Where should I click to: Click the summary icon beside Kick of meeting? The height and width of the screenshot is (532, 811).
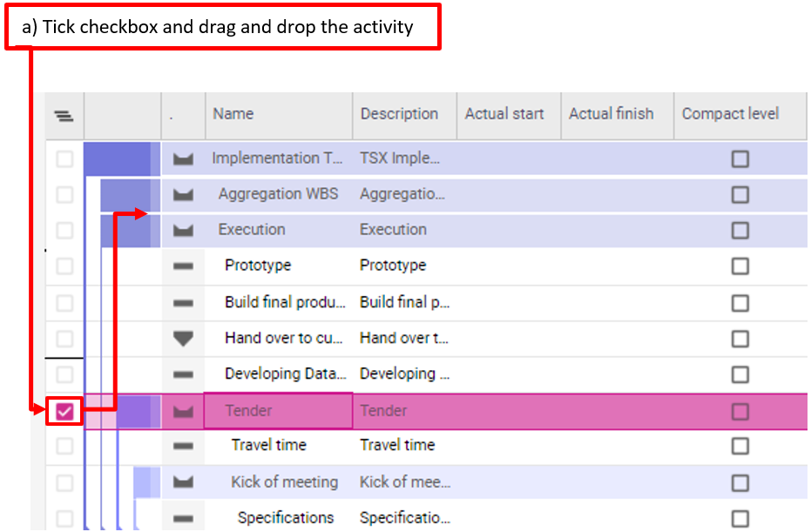coord(183,482)
